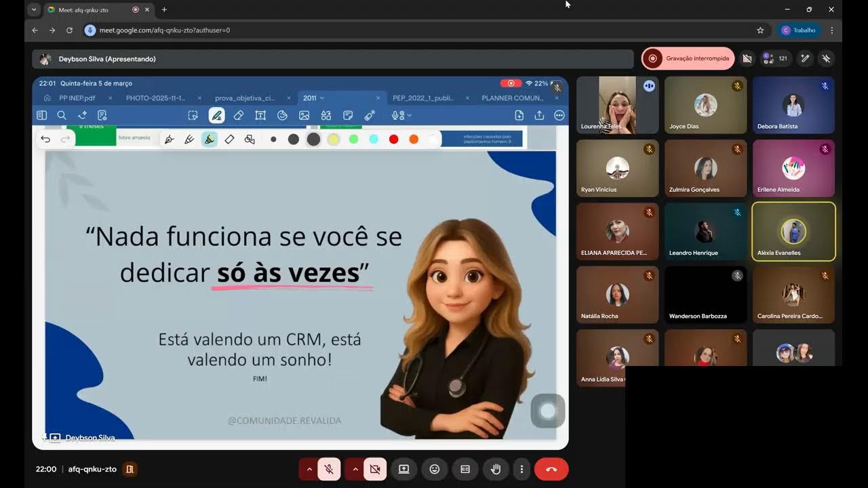The width and height of the screenshot is (868, 488).
Task: Switch to the PP INEP.pdf tab
Action: coord(77,98)
